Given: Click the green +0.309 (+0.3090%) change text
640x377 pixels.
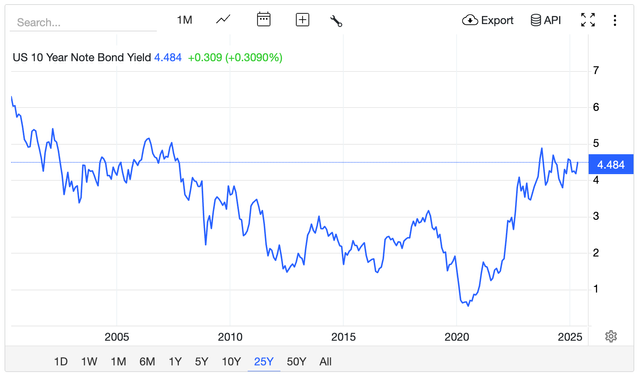Looking at the screenshot, I should (x=235, y=58).
